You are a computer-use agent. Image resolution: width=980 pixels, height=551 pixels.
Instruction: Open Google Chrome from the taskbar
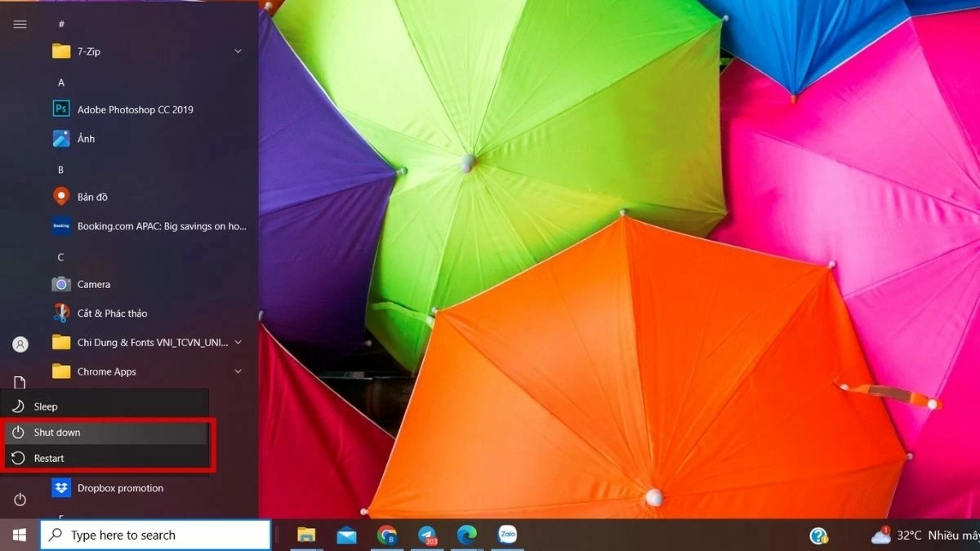pos(387,535)
